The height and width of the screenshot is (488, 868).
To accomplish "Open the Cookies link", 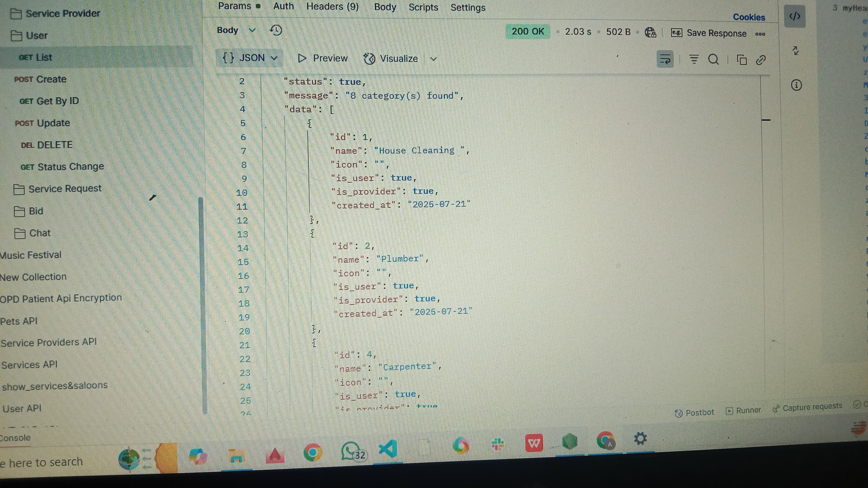I will point(749,17).
